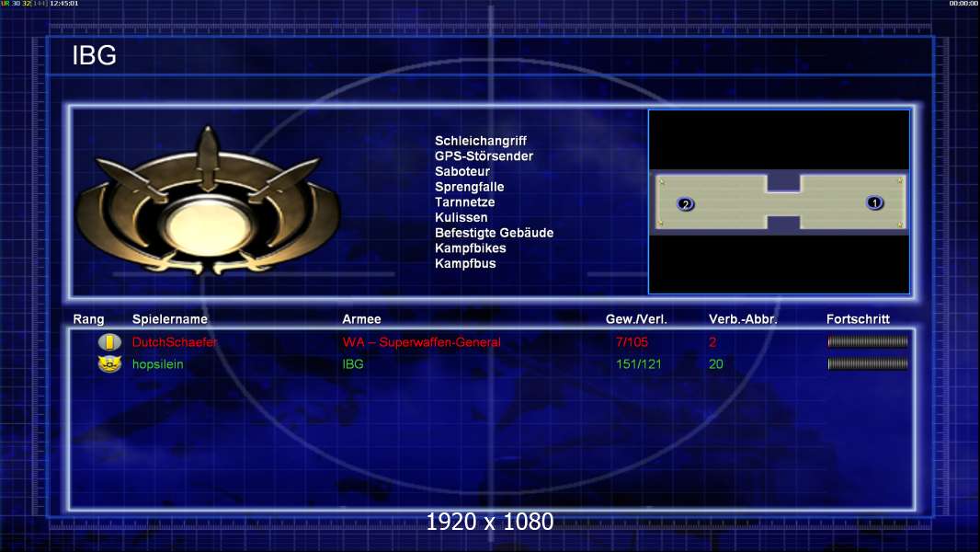Click DutchSchaefer's progress bar
The height and width of the screenshot is (552, 980).
[x=868, y=341]
